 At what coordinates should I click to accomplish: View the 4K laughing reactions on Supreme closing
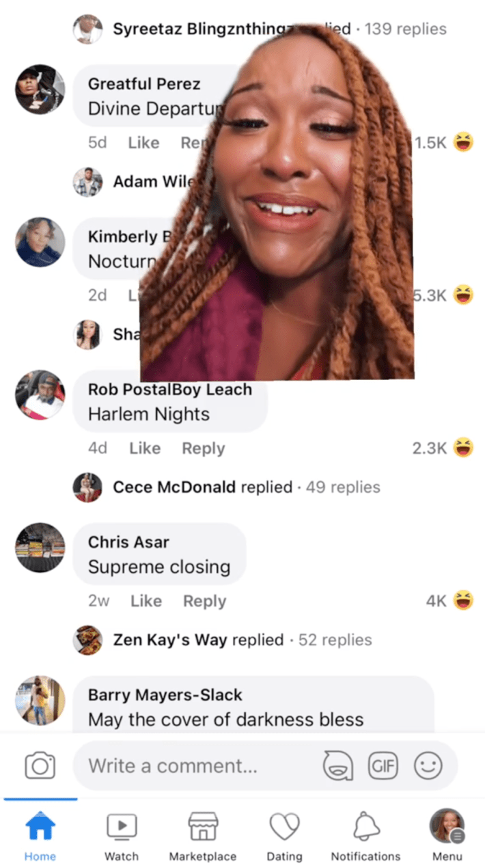coord(449,601)
